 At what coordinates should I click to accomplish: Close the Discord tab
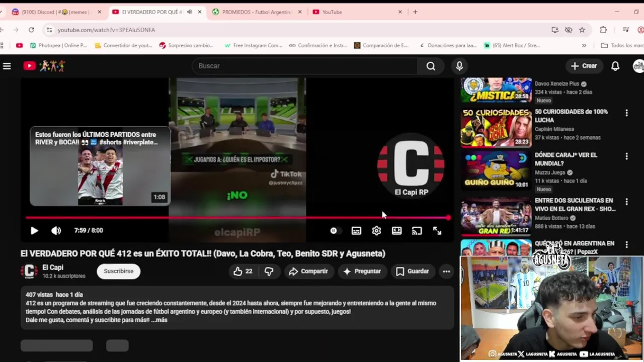tap(99, 12)
